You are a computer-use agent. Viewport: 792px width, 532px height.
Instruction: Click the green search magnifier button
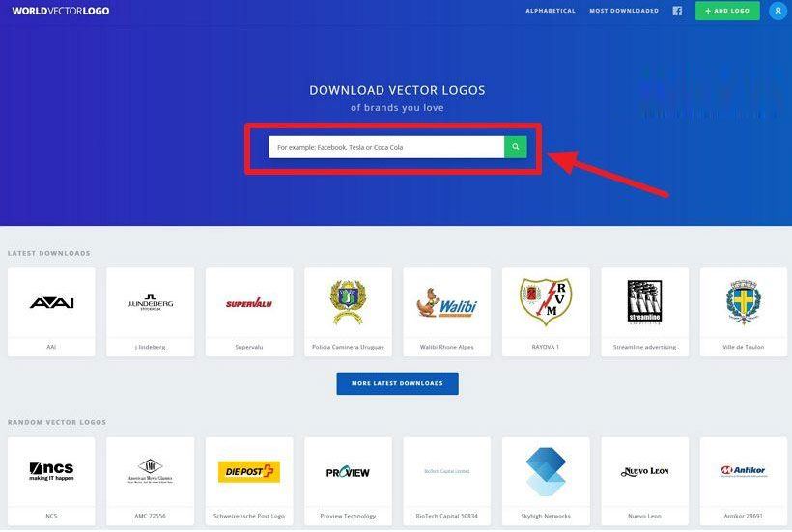pyautogui.click(x=515, y=147)
